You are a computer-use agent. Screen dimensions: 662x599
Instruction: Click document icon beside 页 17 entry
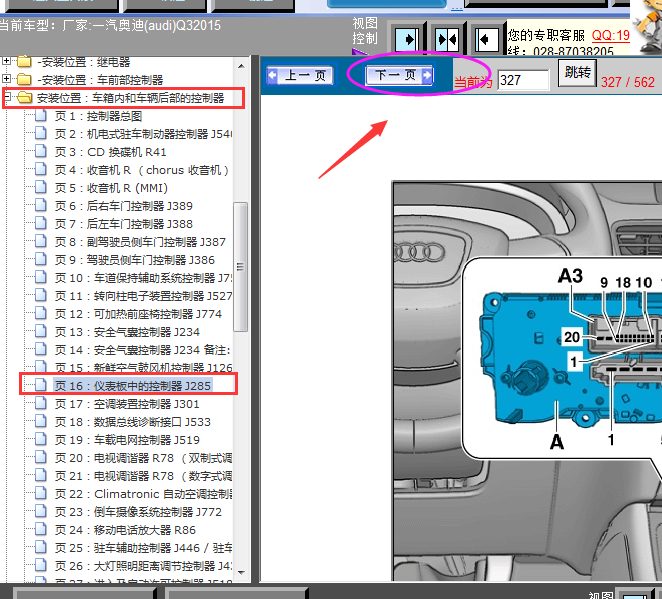41,403
